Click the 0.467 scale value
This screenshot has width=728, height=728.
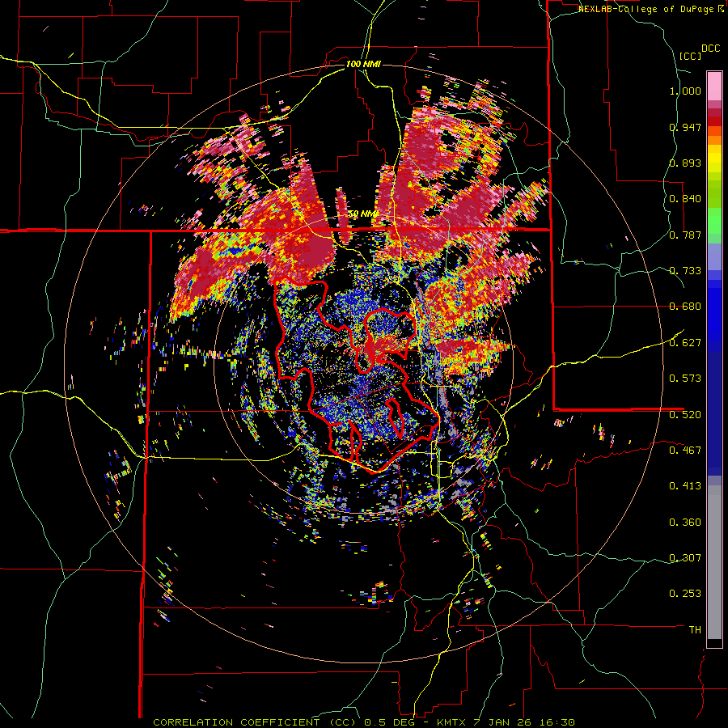click(x=685, y=451)
